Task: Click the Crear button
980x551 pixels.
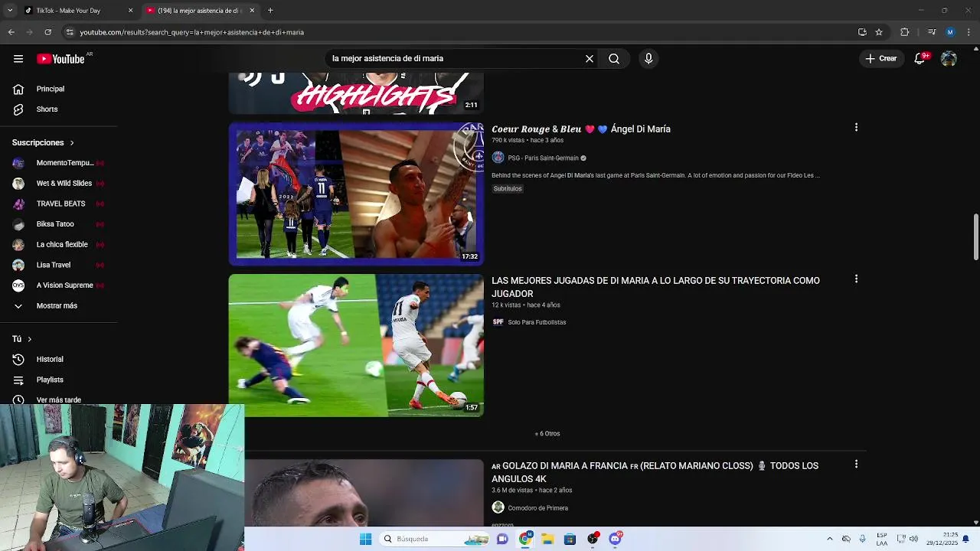Action: (881, 59)
